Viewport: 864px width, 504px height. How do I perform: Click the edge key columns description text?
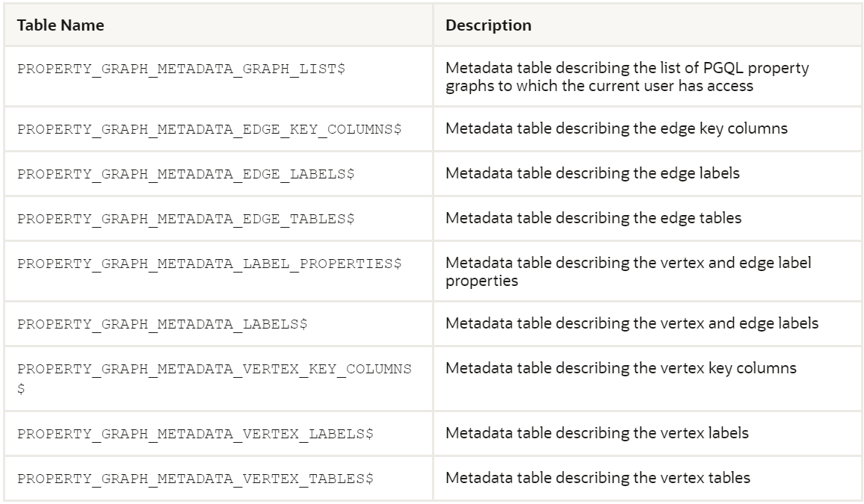(x=616, y=128)
